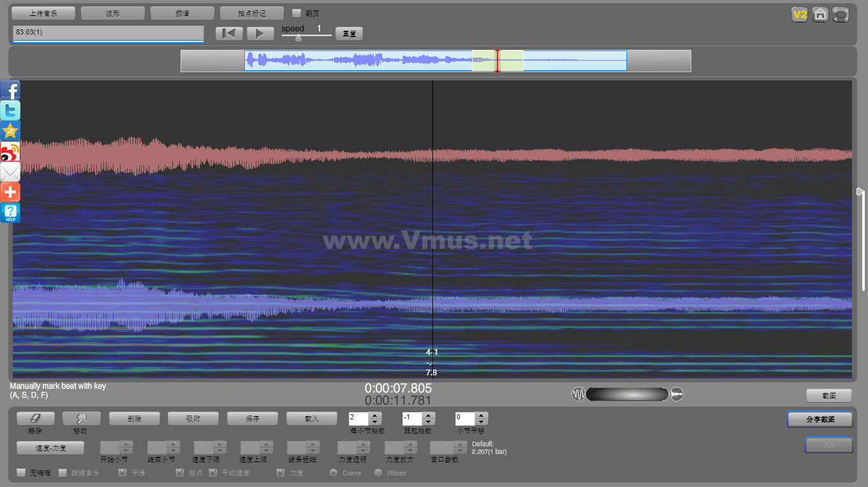Toggle fullscreen view icon
Viewport: 868px width, 487px height.
(x=841, y=15)
